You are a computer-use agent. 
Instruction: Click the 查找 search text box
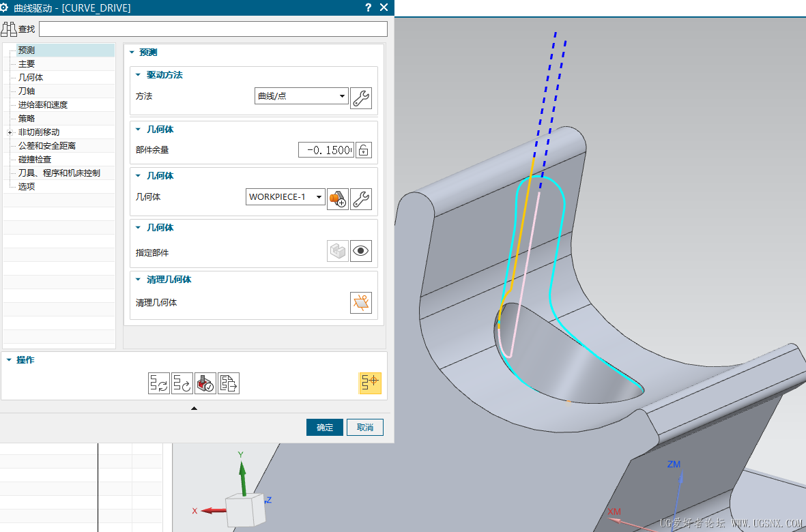click(x=212, y=29)
